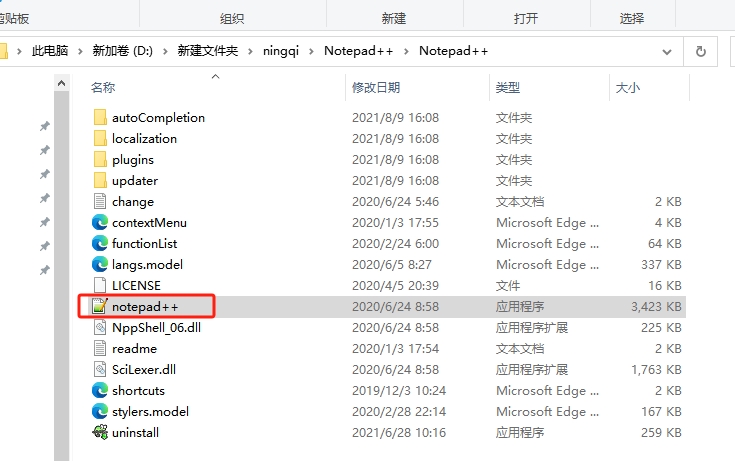Click the NppShell_06.dll file icon
Screen dimensions: 735x461
100,327
